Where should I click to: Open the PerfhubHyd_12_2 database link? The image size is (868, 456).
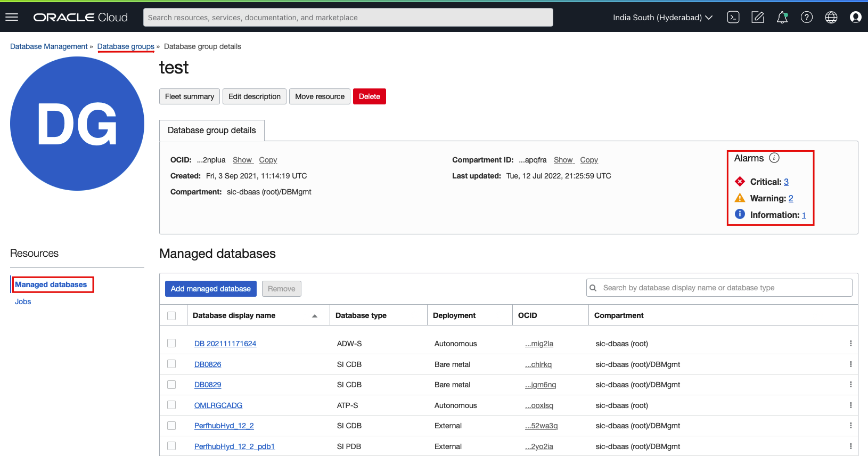[x=224, y=426]
